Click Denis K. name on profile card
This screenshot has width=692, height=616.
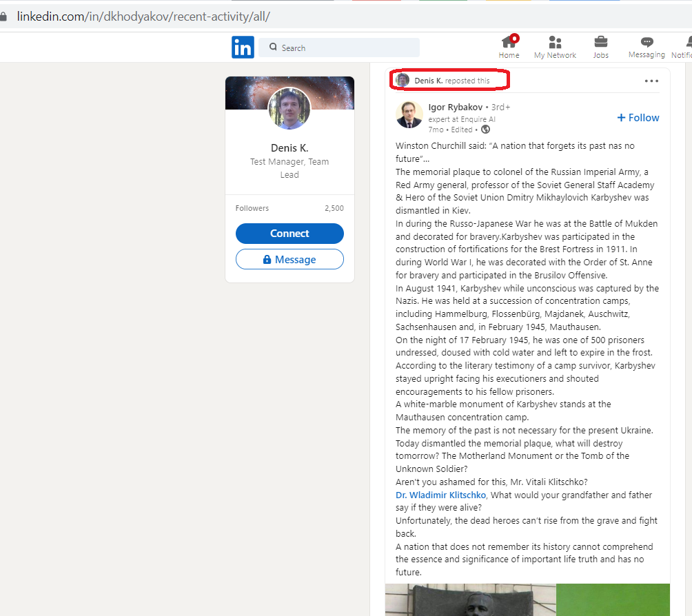[289, 148]
